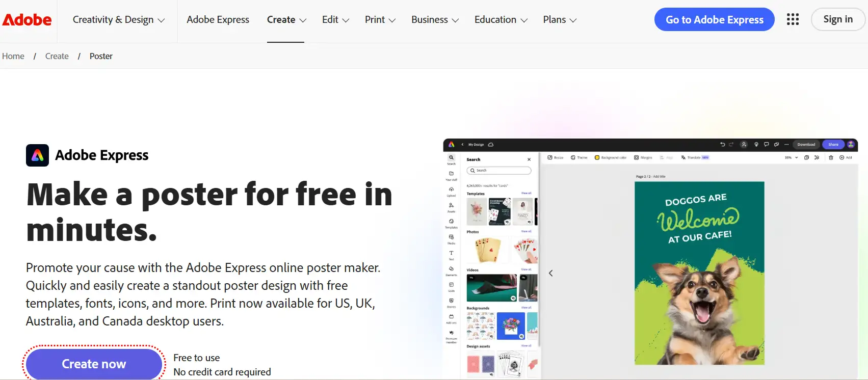
Task: Click the Resize tool in editor toolbar
Action: (x=556, y=157)
